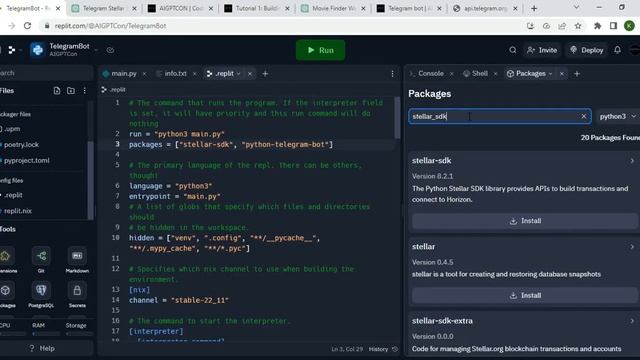Open the Secrets tool
The height and width of the screenshot is (360, 640).
tap(77, 295)
